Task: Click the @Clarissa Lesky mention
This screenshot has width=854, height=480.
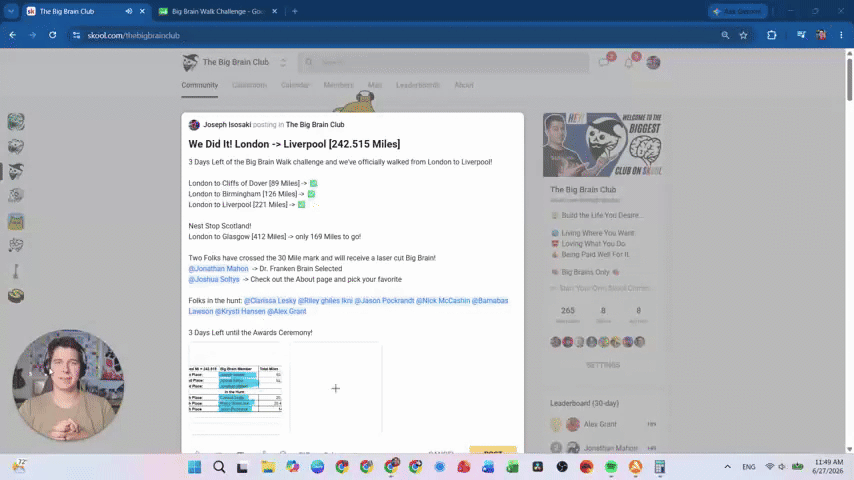Action: click(x=270, y=300)
